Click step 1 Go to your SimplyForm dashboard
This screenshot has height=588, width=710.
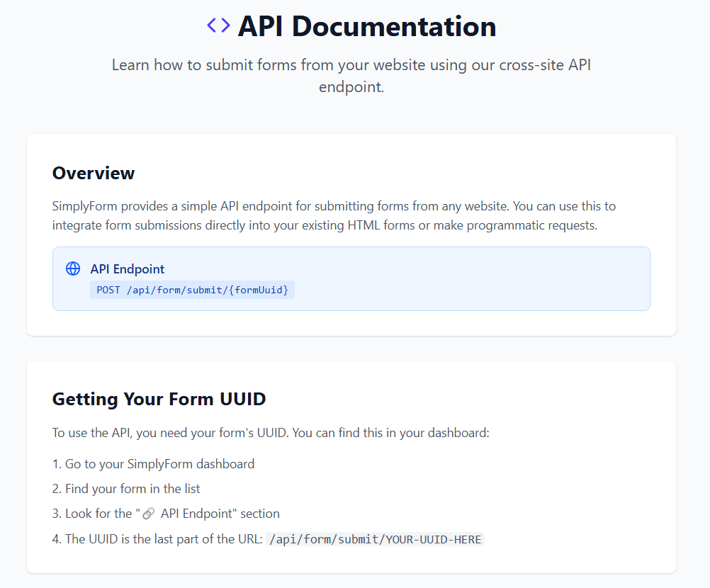pos(154,464)
